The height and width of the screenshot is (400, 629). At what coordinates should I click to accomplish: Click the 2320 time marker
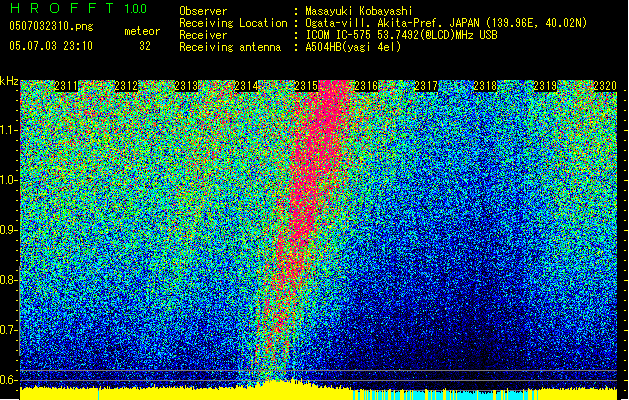click(605, 86)
